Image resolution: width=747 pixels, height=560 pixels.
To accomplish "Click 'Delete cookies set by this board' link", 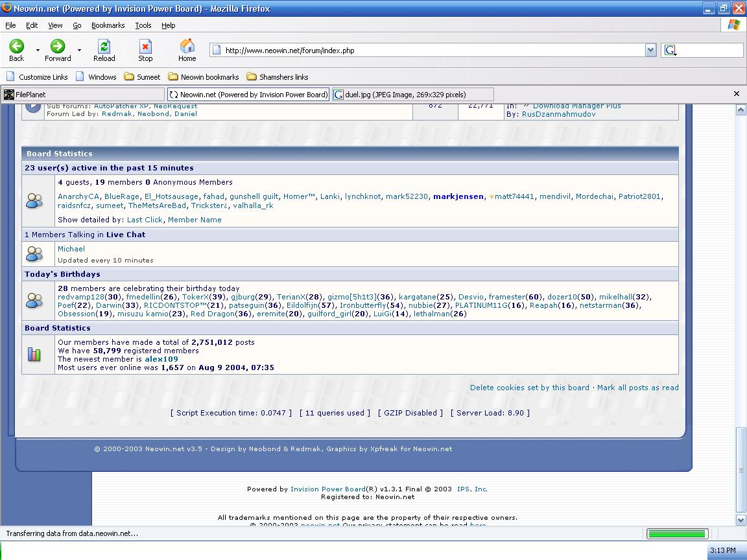I will pos(529,388).
